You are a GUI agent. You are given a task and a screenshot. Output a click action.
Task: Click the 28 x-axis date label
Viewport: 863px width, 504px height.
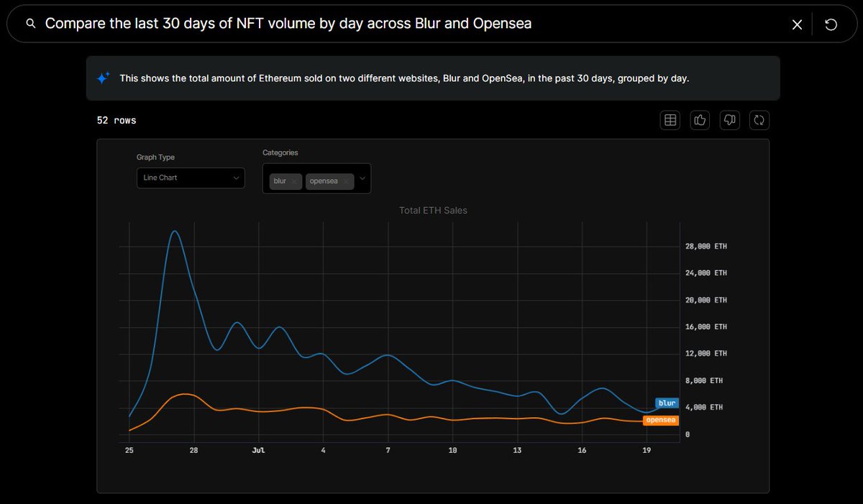pyautogui.click(x=194, y=450)
